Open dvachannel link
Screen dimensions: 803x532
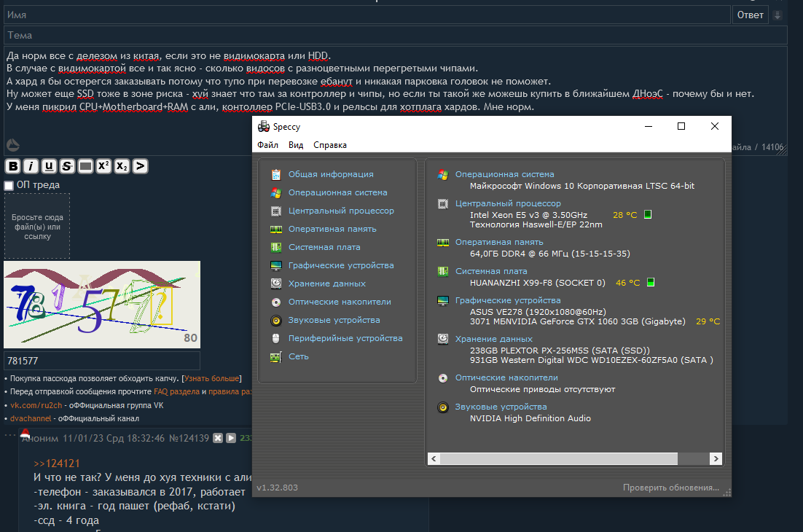pyautogui.click(x=31, y=418)
